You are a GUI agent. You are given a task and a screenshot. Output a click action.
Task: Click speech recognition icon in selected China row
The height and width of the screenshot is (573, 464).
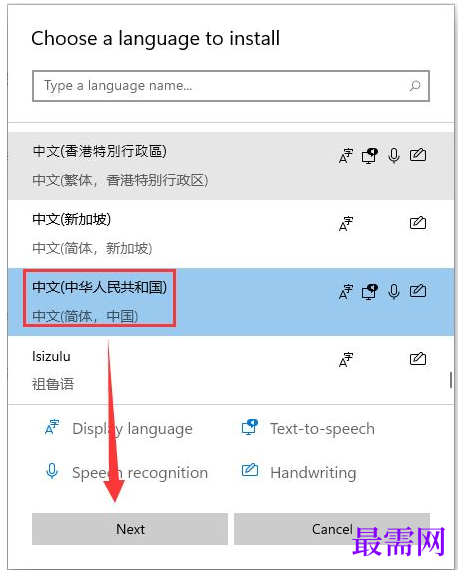point(394,292)
